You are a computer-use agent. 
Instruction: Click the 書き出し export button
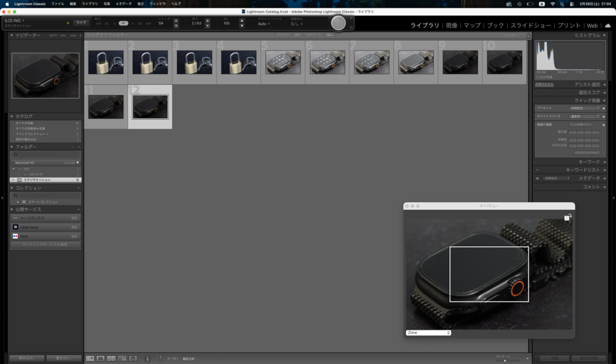pyautogui.click(x=63, y=358)
